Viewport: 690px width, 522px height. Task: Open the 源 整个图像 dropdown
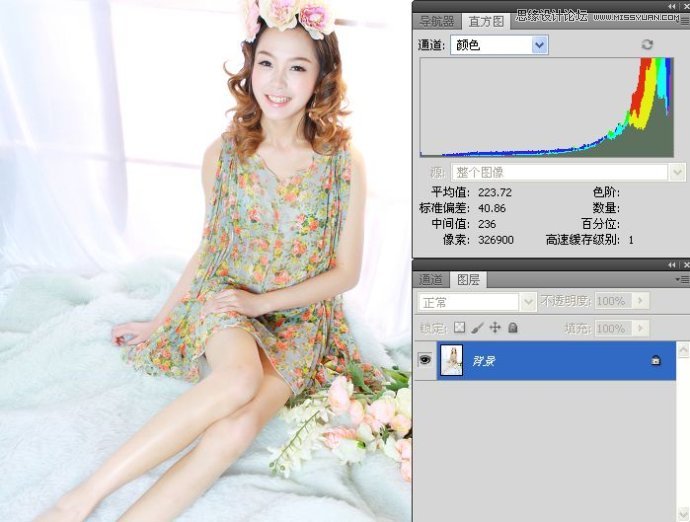point(568,172)
